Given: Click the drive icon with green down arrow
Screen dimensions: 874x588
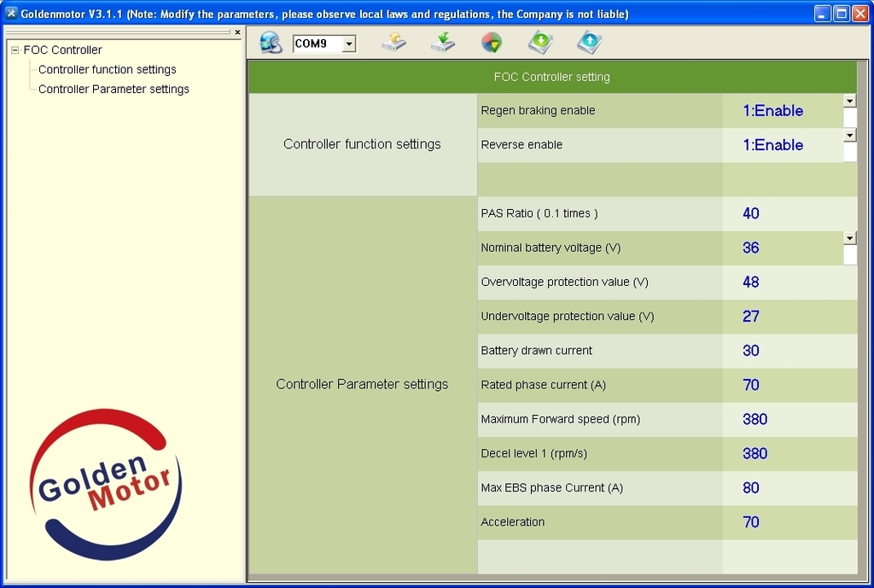Looking at the screenshot, I should click(442, 43).
